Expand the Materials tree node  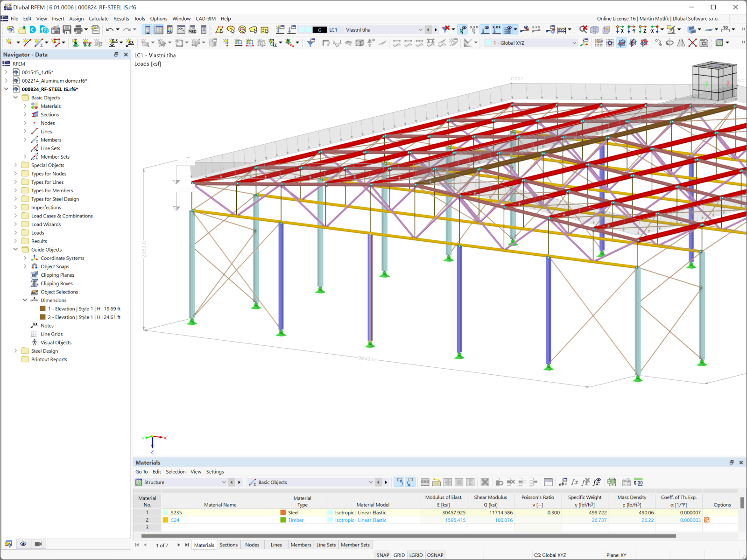(x=25, y=106)
